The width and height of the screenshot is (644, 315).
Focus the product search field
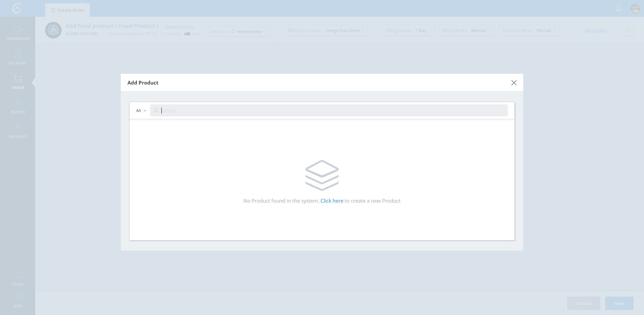pyautogui.click(x=332, y=111)
